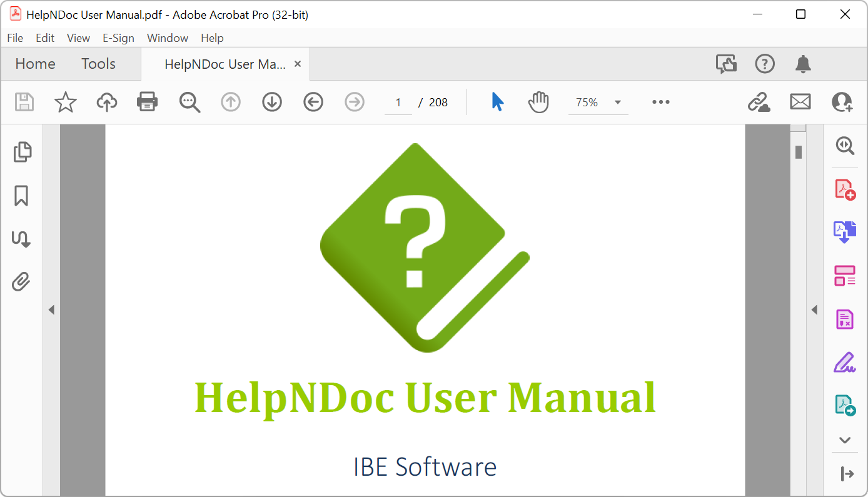Launch Redact tool in right pane
868x497 pixels.
pos(845,319)
